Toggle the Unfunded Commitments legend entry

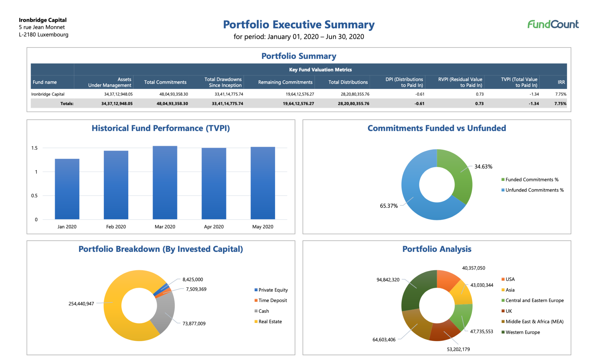coord(503,190)
